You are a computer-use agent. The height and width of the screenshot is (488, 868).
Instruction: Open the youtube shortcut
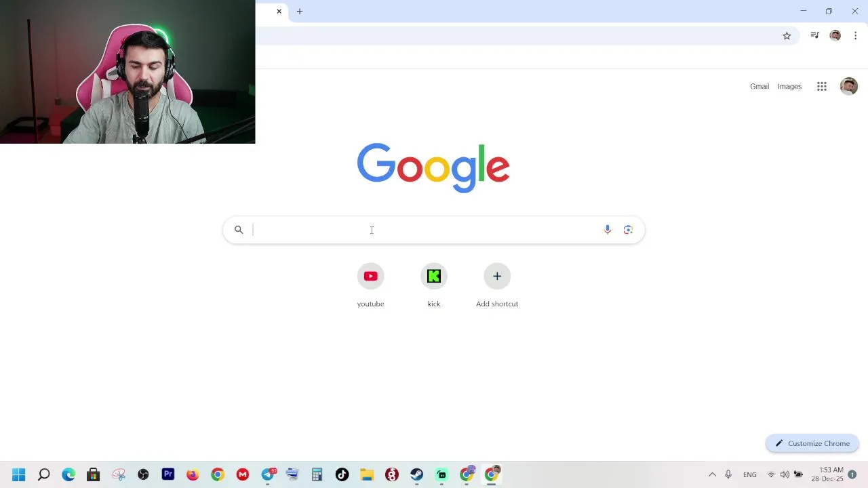[x=370, y=285]
